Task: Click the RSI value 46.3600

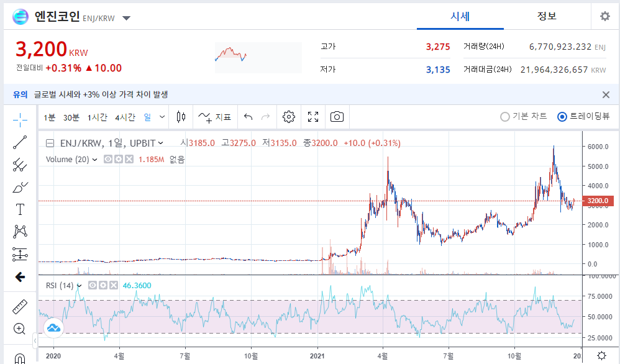Action: point(137,285)
